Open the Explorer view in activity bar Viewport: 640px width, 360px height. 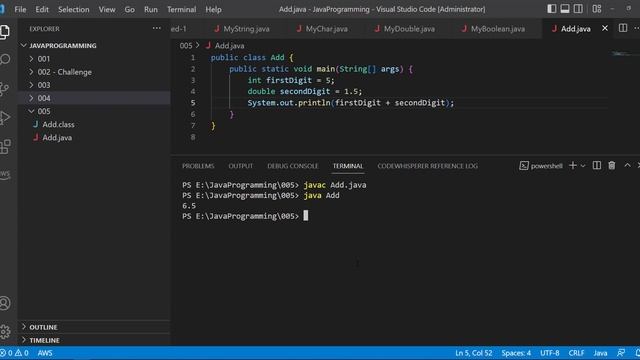[5, 31]
